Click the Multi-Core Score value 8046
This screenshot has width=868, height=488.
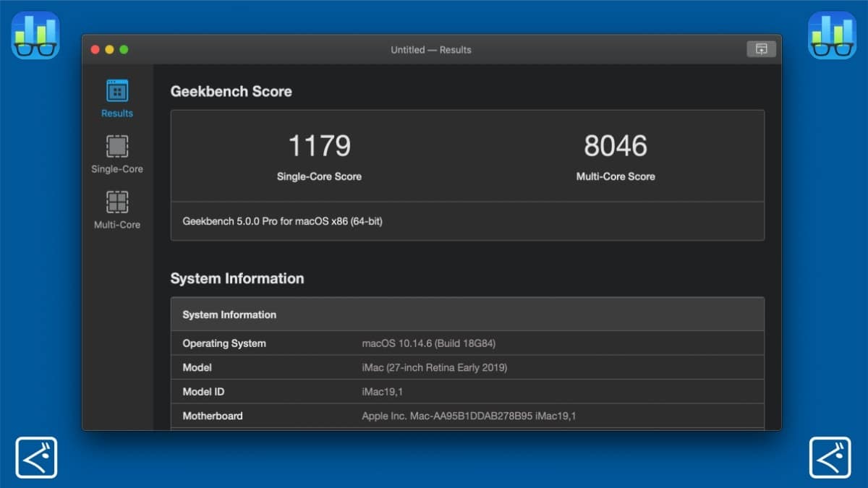[616, 145]
